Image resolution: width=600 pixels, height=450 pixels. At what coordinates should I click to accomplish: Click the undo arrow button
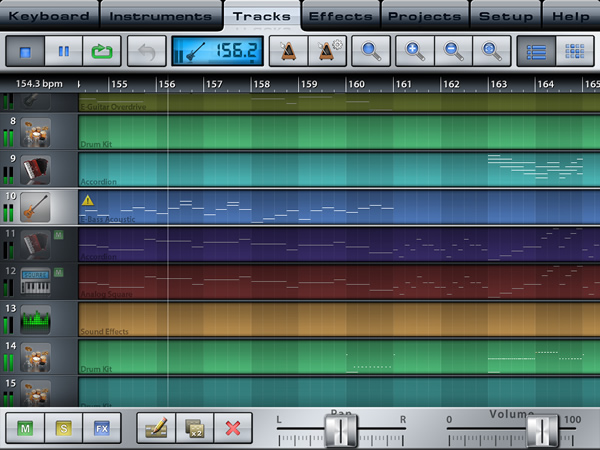147,51
